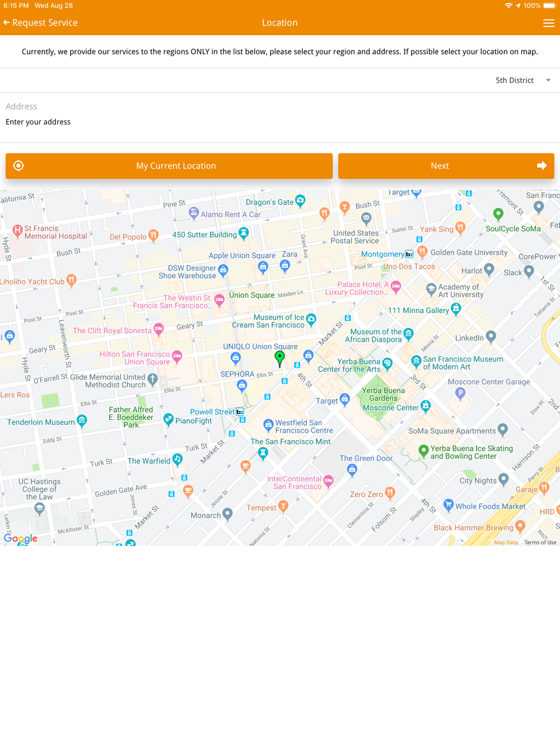This screenshot has width=560, height=747.
Task: Tap Liholiho Yacht Club restaurant marker
Action: [71, 279]
